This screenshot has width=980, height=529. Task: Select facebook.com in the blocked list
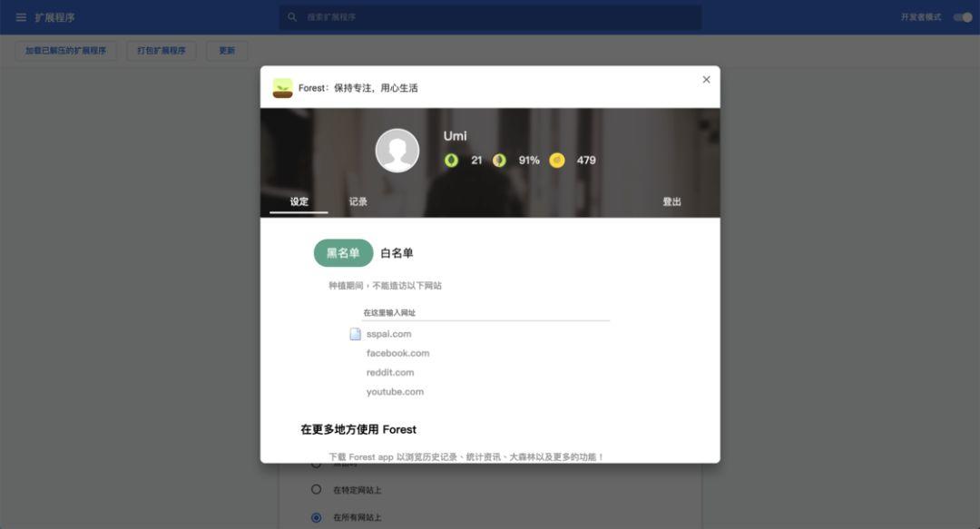(x=397, y=353)
